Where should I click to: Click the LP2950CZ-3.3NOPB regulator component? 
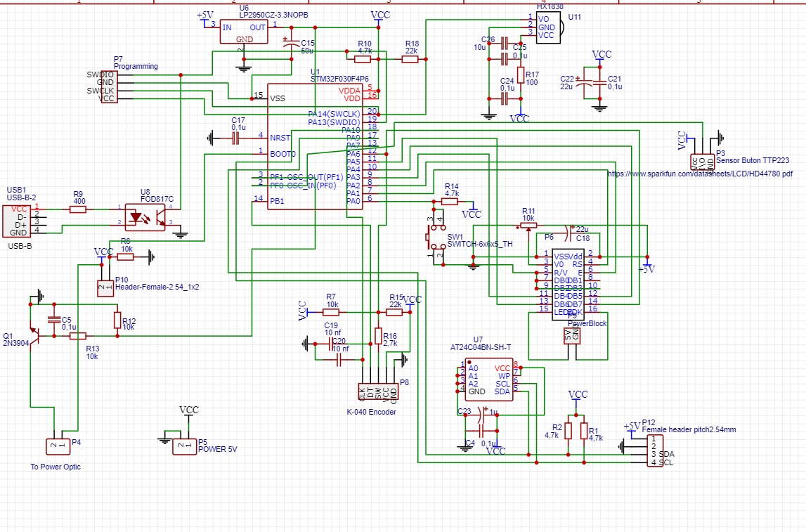pos(244,32)
